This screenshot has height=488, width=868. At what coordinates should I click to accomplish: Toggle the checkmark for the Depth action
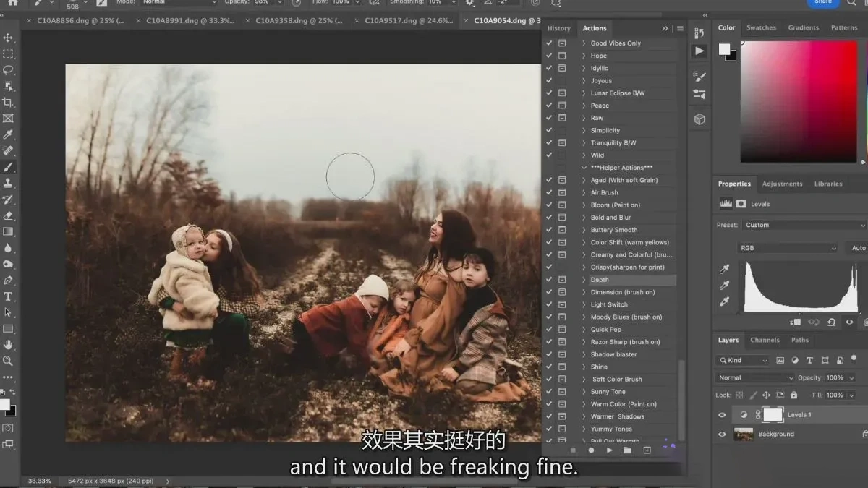(549, 280)
